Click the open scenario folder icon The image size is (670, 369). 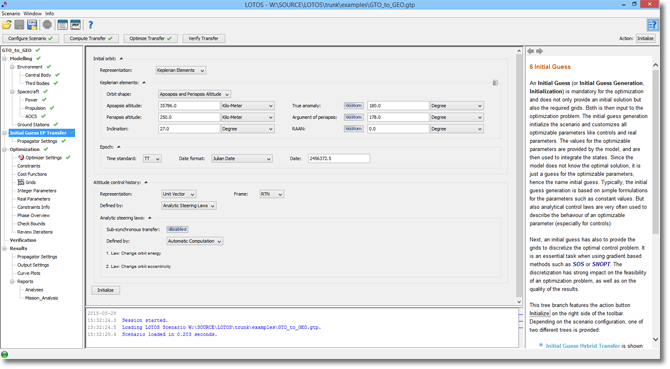7,25
